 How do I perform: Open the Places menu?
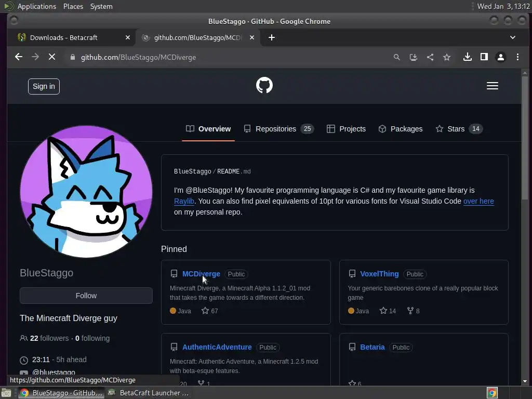point(73,6)
